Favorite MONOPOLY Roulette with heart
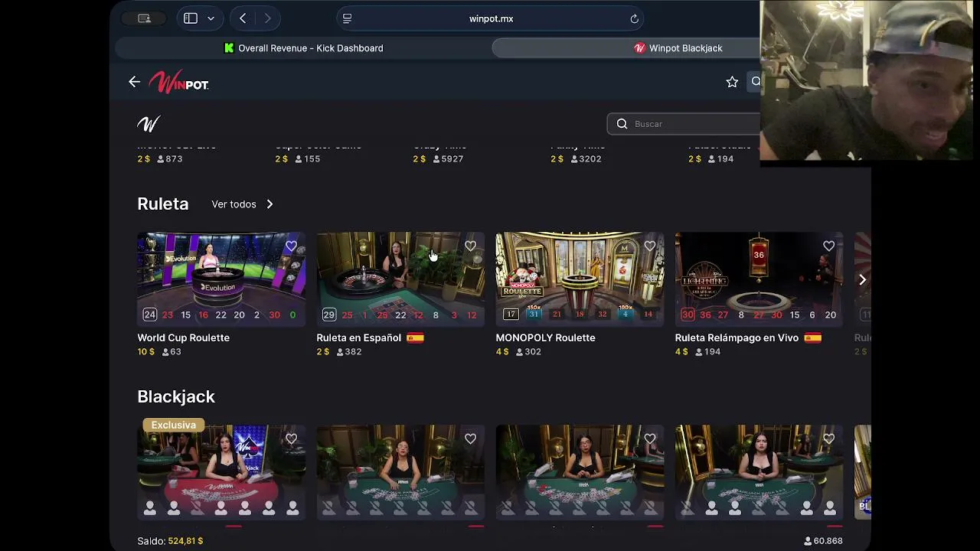980x551 pixels. click(649, 246)
